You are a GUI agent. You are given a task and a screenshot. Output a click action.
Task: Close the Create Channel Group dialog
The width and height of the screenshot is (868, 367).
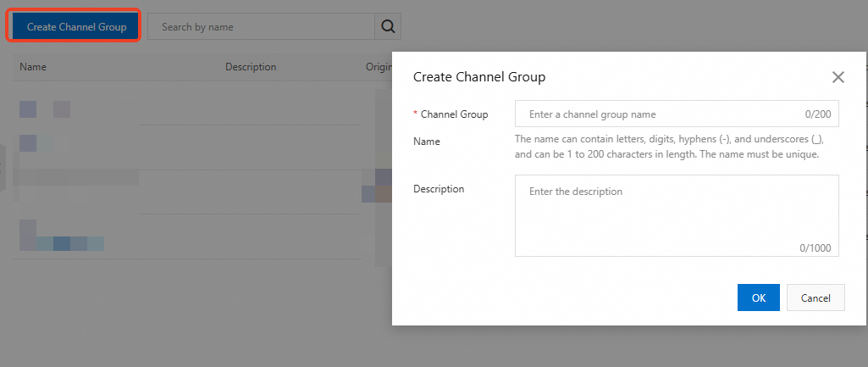pyautogui.click(x=838, y=77)
